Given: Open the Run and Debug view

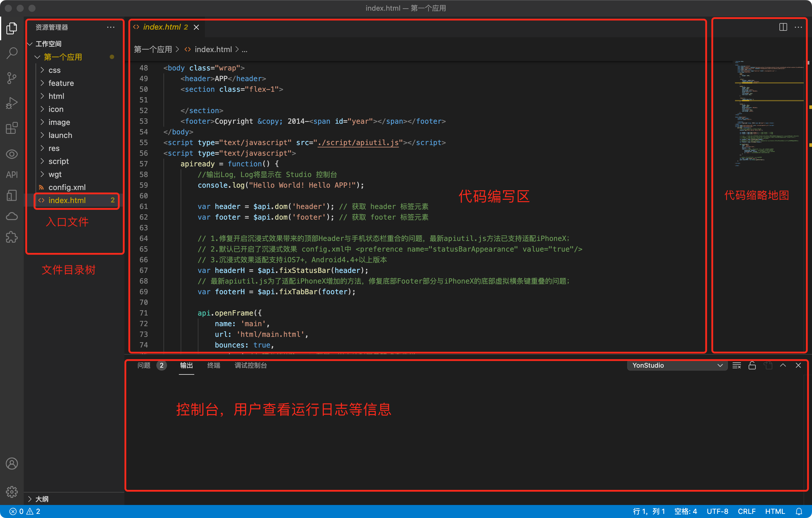Looking at the screenshot, I should point(12,103).
